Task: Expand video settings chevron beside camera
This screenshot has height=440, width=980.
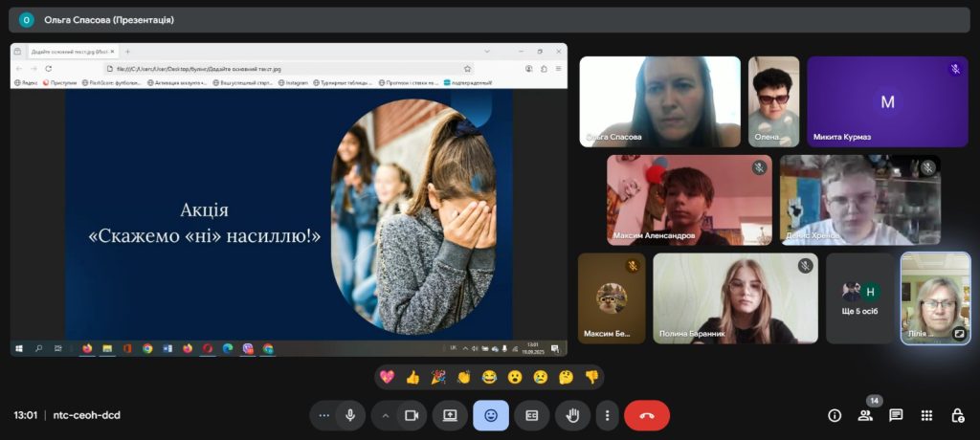Action: click(x=387, y=415)
